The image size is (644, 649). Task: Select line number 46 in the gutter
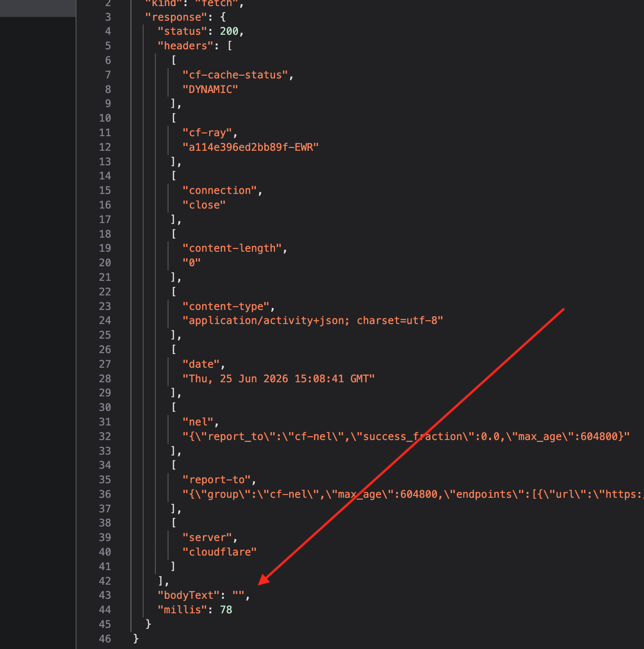(105, 639)
